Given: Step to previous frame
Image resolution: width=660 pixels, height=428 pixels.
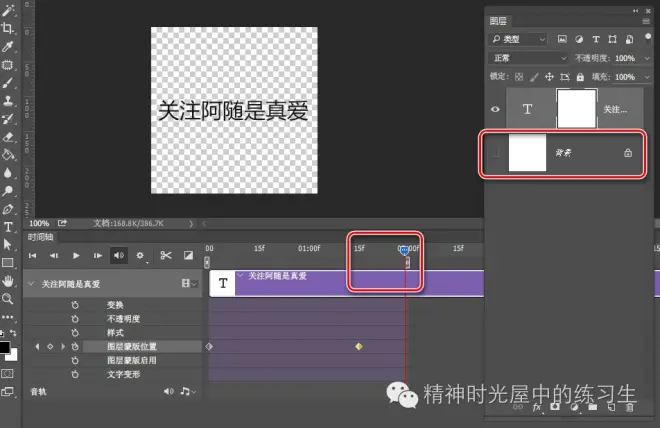Looking at the screenshot, I should coord(54,255).
